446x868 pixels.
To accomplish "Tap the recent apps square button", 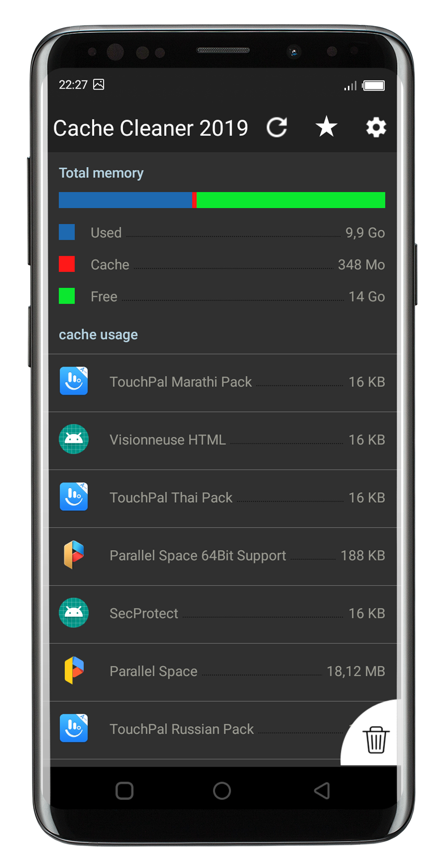I will (125, 791).
